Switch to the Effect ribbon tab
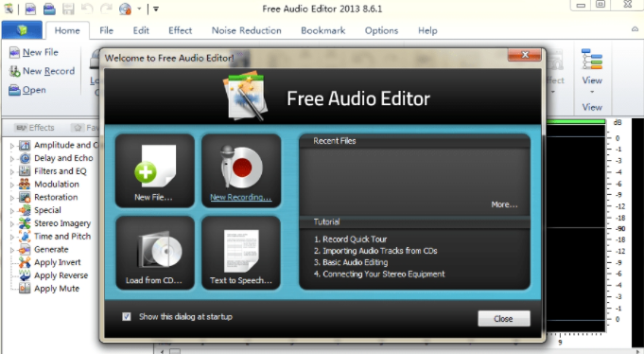This screenshot has width=644, height=354. [180, 30]
